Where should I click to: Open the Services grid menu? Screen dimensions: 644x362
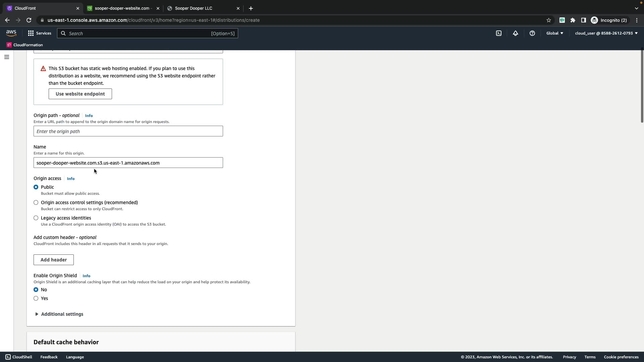coord(40,33)
